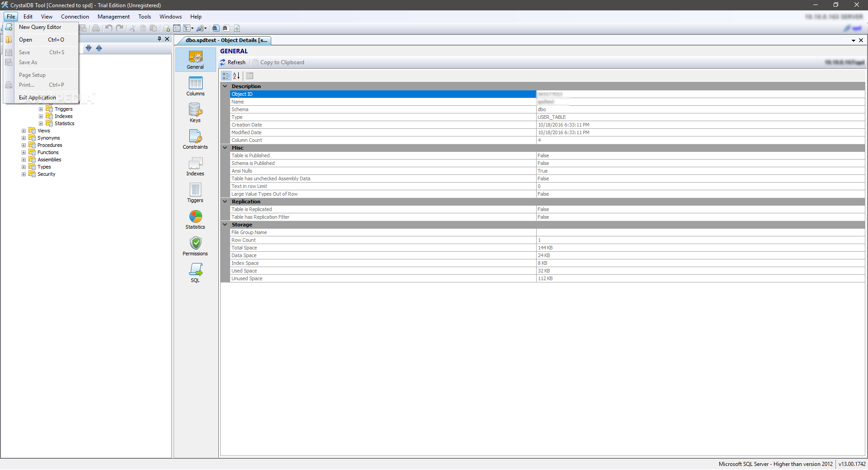Click the Paste clipboard toolbar icon
868x470 pixels.
click(154, 28)
